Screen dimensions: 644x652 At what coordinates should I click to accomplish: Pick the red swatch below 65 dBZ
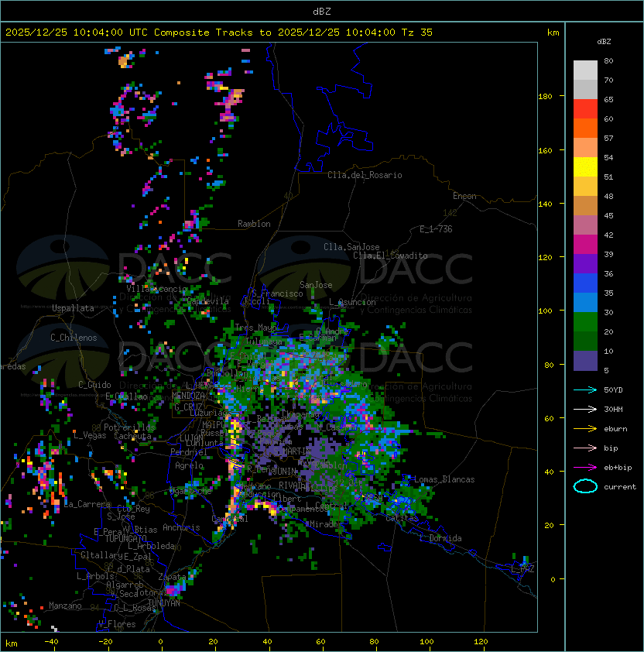pyautogui.click(x=585, y=109)
